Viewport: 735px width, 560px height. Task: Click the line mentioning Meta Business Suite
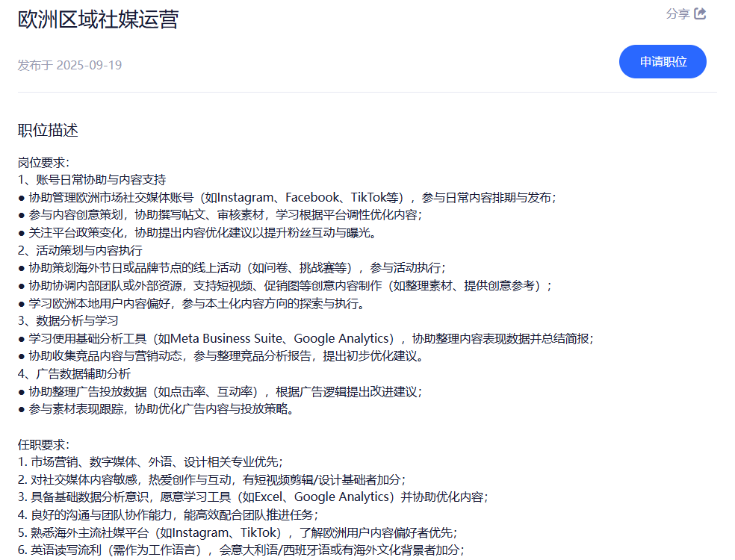pos(306,338)
